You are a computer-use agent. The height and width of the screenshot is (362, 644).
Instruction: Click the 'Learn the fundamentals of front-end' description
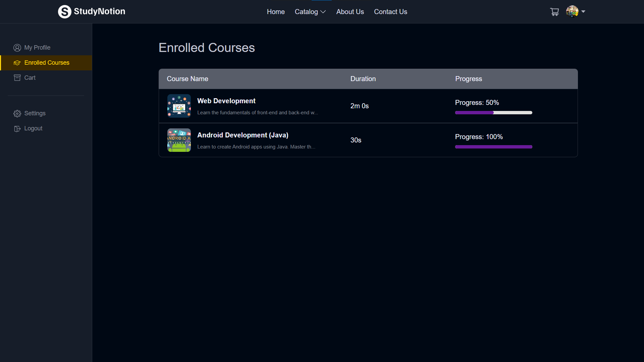258,113
